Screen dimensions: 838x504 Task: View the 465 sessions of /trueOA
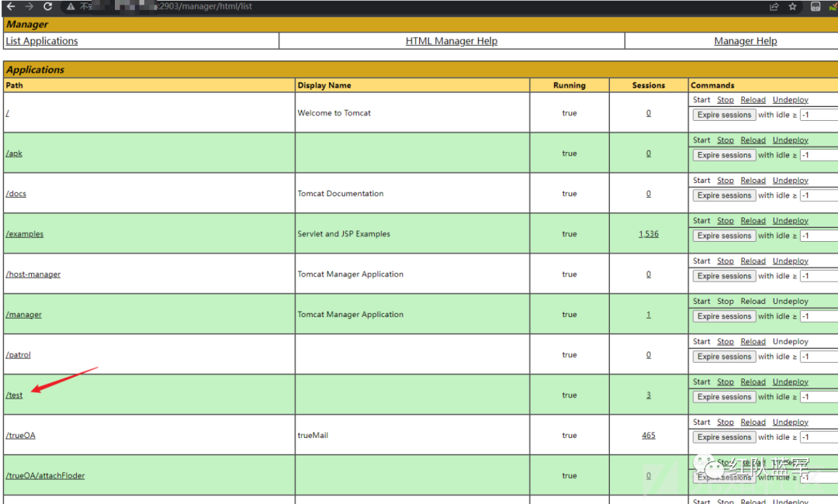click(x=648, y=436)
